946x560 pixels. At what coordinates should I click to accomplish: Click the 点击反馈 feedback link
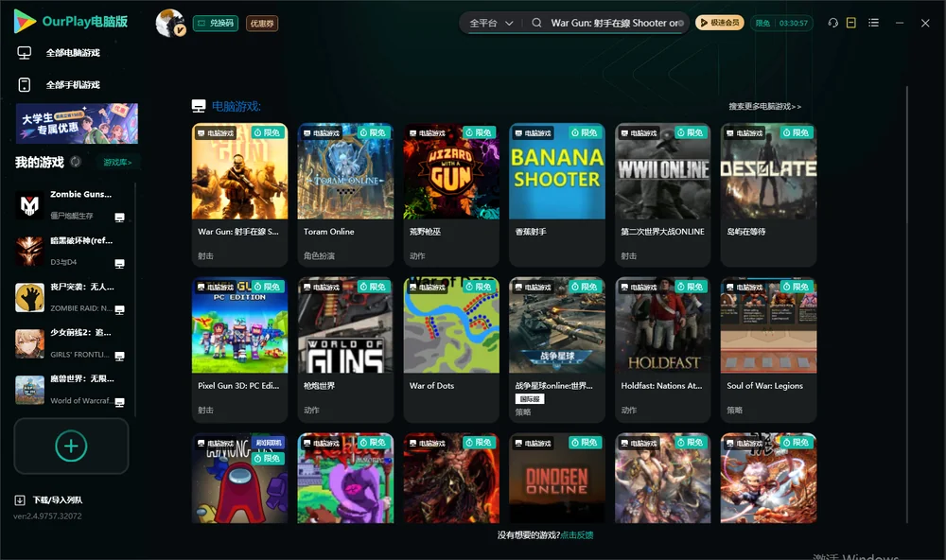[x=577, y=534]
